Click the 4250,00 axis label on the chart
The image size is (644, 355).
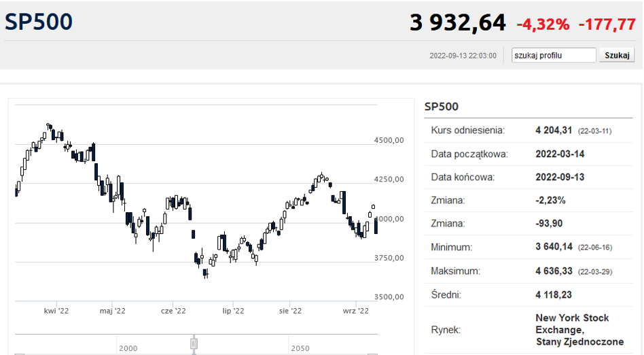(389, 180)
